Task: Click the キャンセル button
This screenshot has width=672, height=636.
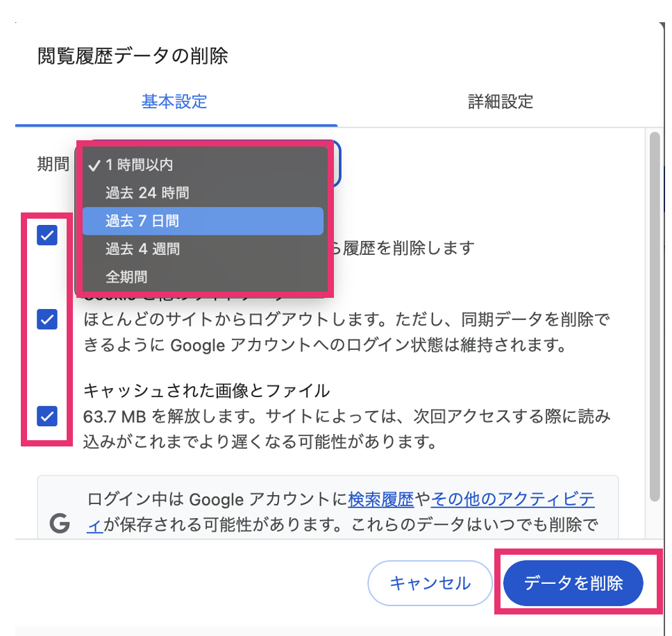Action: click(430, 583)
